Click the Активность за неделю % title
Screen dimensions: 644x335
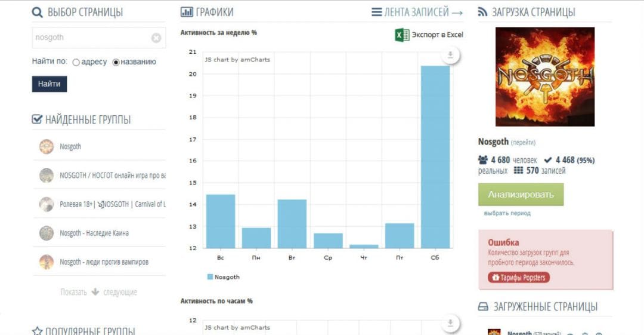[x=218, y=32]
